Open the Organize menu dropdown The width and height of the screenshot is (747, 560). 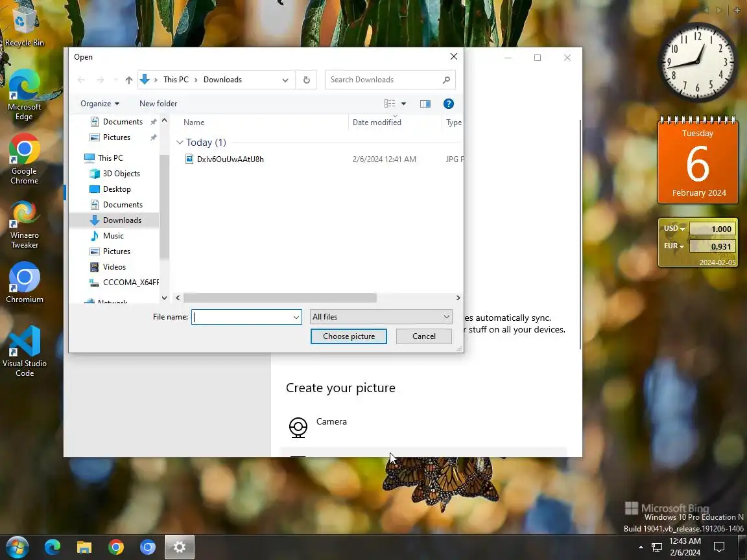(x=100, y=104)
